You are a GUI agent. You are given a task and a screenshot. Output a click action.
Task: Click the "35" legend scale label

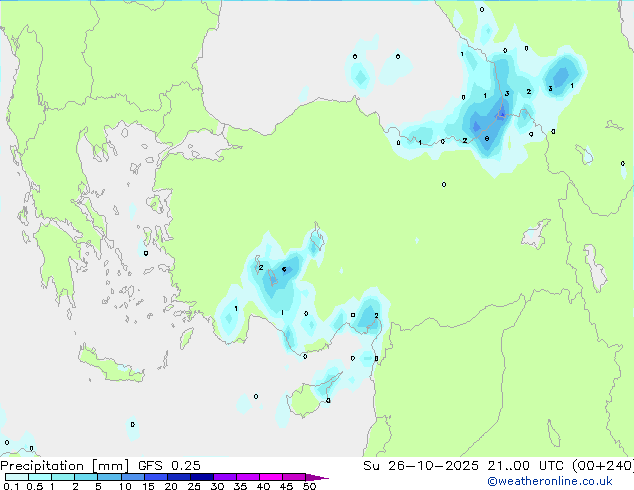[240, 486]
